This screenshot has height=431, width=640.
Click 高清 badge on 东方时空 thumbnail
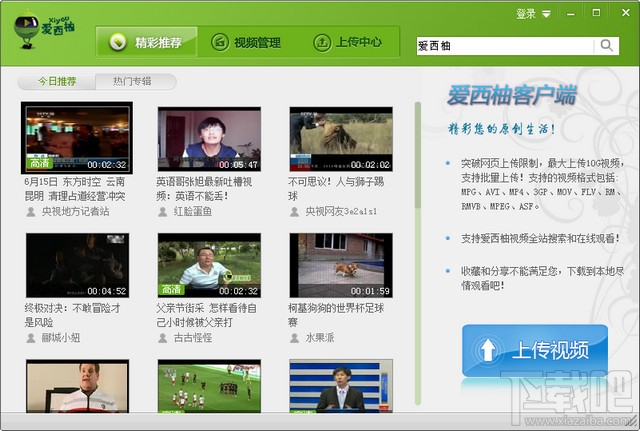40,163
